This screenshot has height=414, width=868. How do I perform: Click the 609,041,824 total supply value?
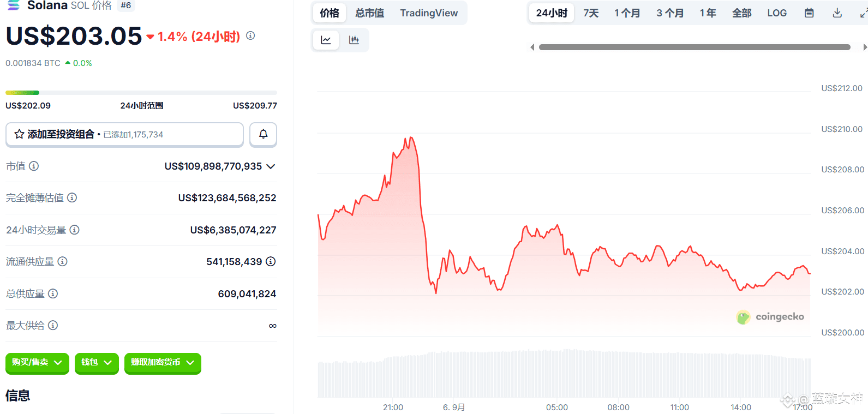[x=247, y=294]
